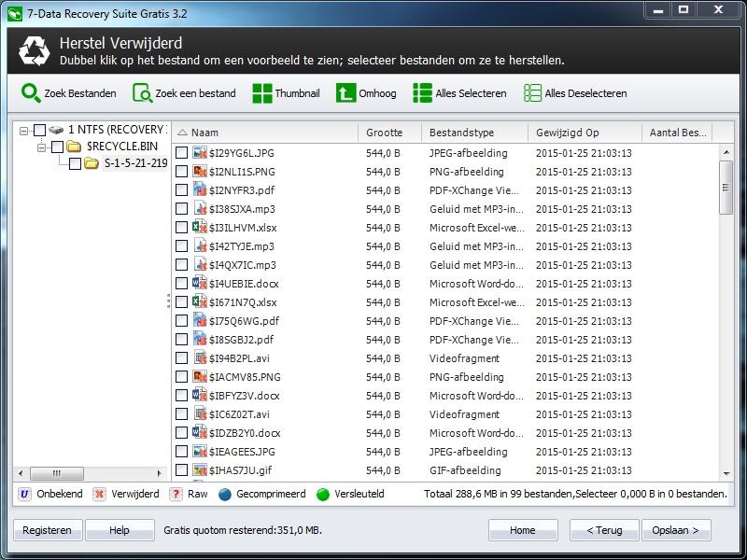Screen dimensions: 747x560
Task: Click the GIF icon of $IHAS7JU.gif
Action: click(x=200, y=470)
